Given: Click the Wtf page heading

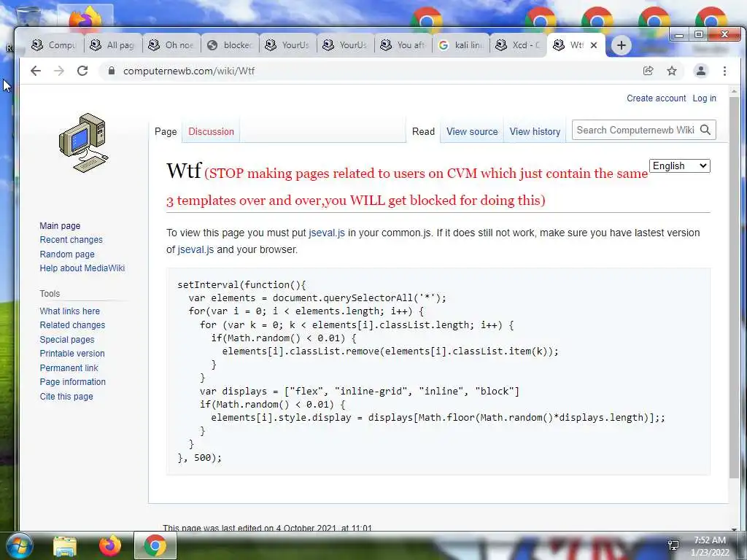Looking at the screenshot, I should point(184,171).
